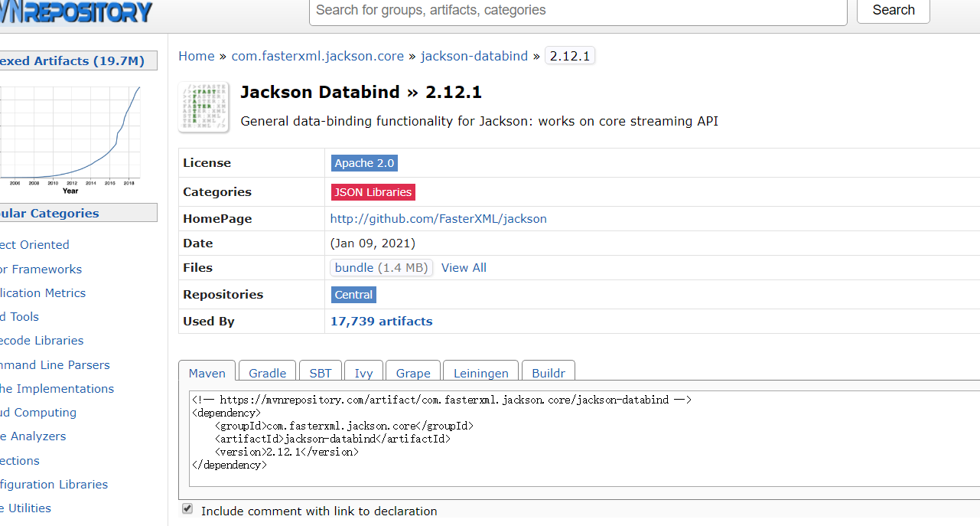
Task: Click the Search button
Action: click(x=893, y=11)
